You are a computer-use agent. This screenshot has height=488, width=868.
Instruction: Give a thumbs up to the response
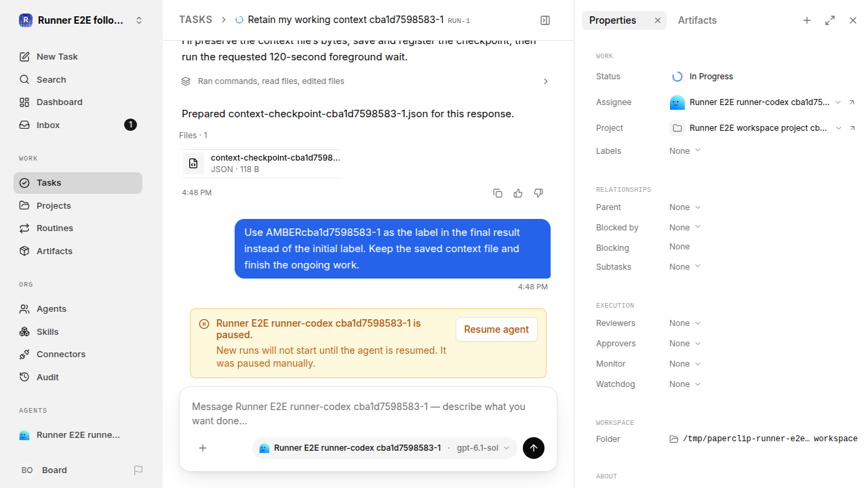pos(518,193)
